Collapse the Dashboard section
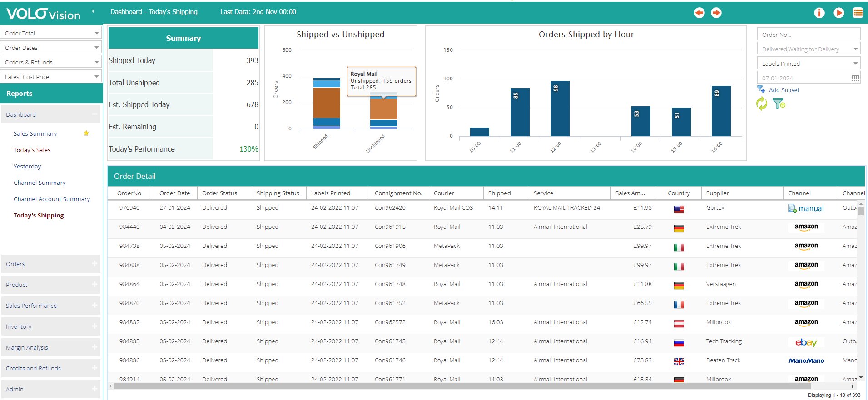This screenshot has width=868, height=400. [94, 114]
